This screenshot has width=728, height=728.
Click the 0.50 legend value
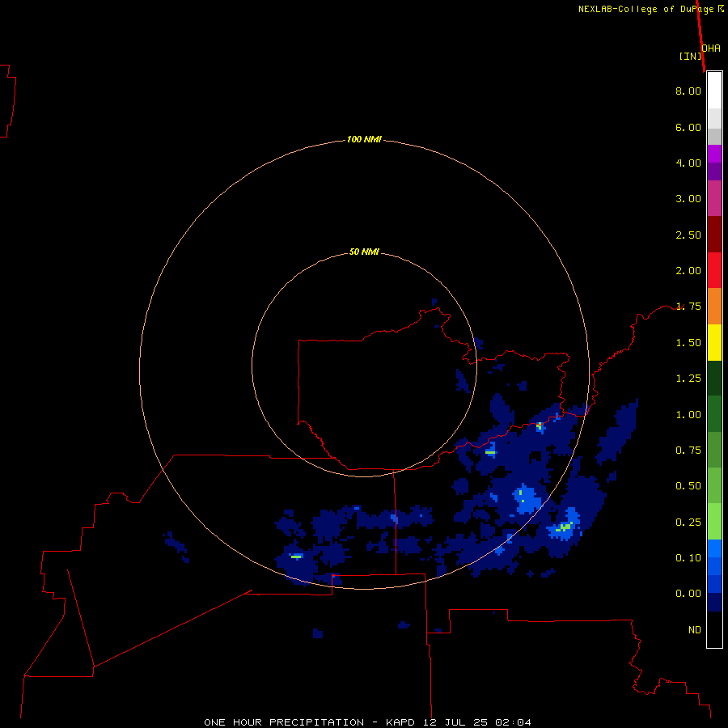pyautogui.click(x=688, y=485)
